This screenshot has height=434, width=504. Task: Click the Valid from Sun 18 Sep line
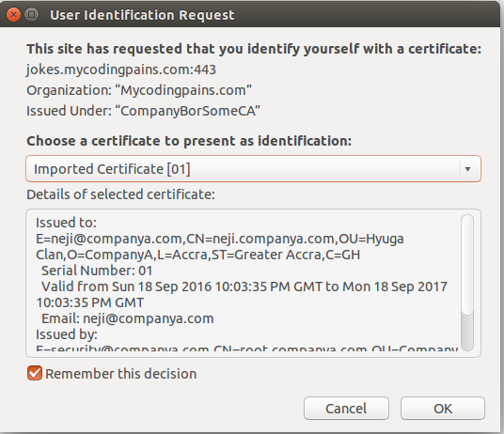(244, 287)
